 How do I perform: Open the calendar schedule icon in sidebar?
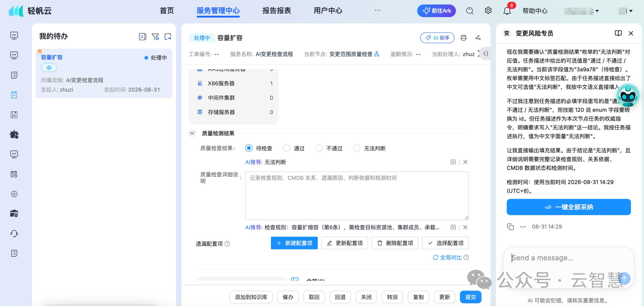(14, 174)
